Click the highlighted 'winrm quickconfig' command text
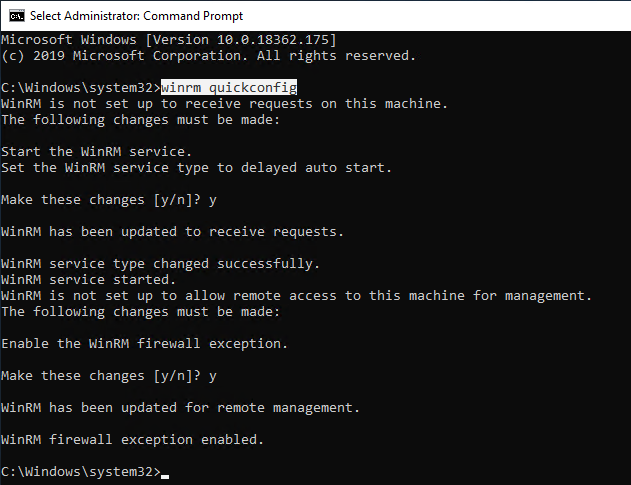 pos(229,87)
